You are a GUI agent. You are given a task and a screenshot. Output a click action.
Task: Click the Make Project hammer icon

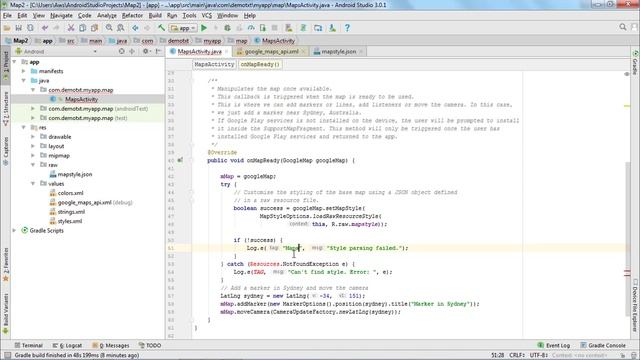click(x=162, y=28)
